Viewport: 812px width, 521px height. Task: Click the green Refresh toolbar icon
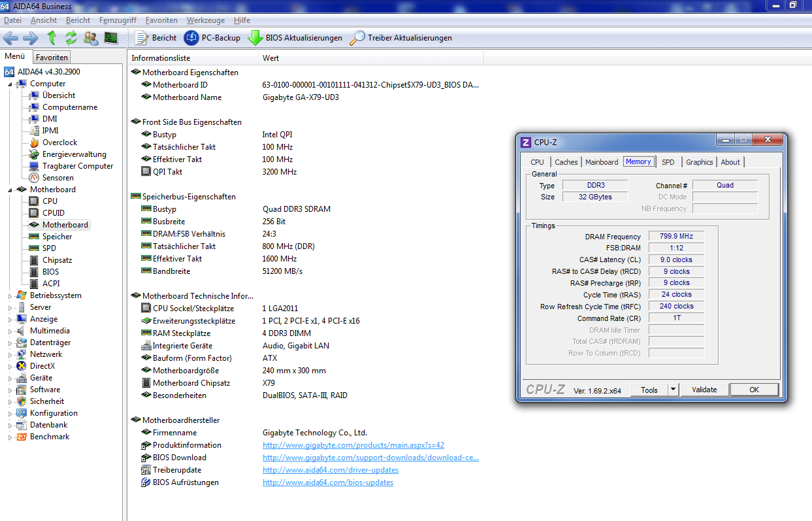pyautogui.click(x=71, y=38)
